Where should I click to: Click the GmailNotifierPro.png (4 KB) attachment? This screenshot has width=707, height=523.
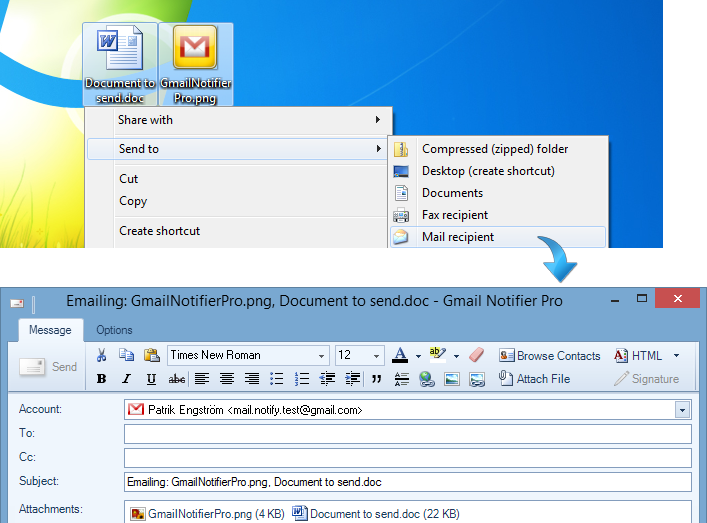click(207, 514)
